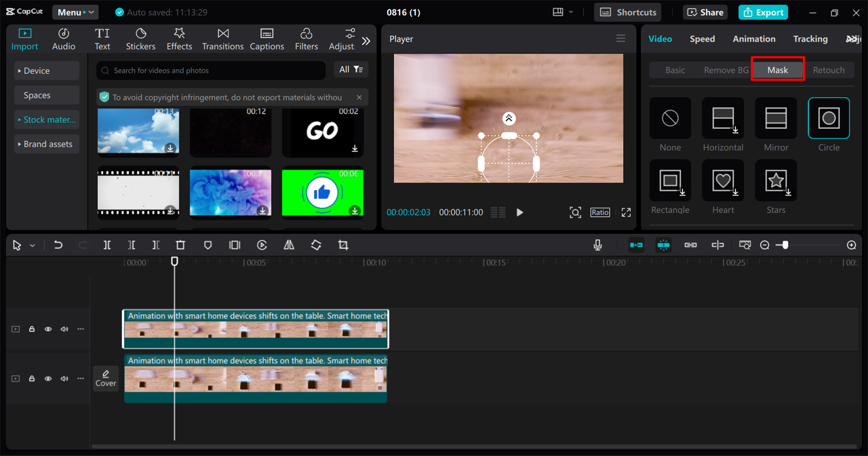Toggle the main track magnet

[x=636, y=245]
